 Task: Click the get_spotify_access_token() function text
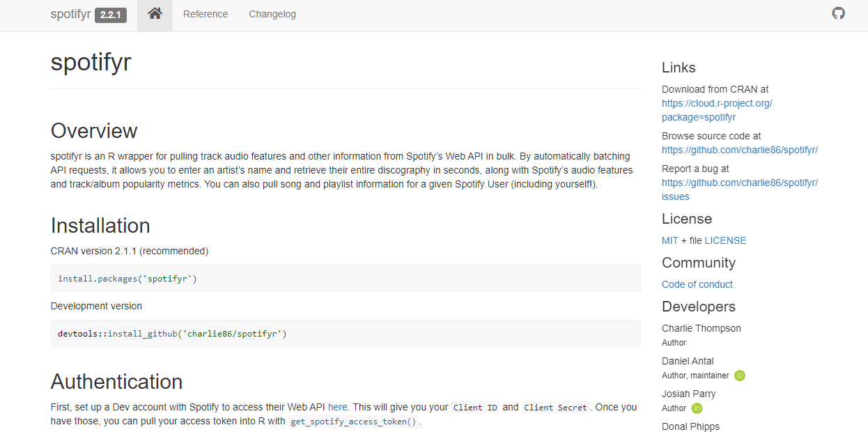pos(354,422)
